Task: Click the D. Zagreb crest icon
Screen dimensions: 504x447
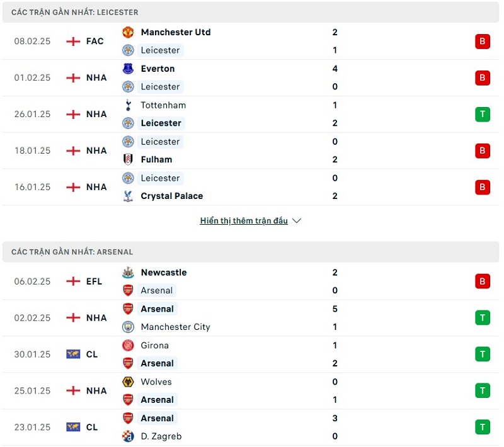Action: (x=128, y=436)
